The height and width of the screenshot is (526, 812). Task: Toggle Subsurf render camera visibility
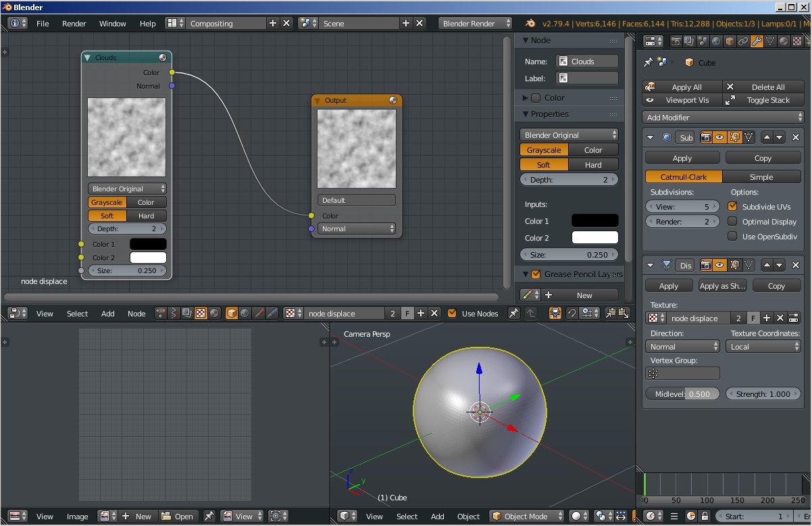(x=706, y=137)
